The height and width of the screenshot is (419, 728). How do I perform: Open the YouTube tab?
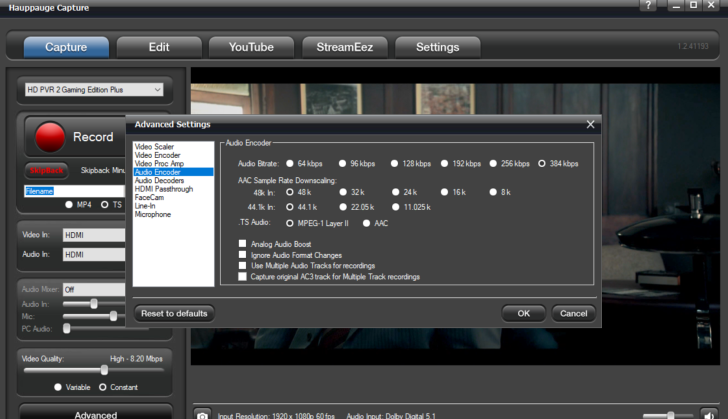coord(251,47)
